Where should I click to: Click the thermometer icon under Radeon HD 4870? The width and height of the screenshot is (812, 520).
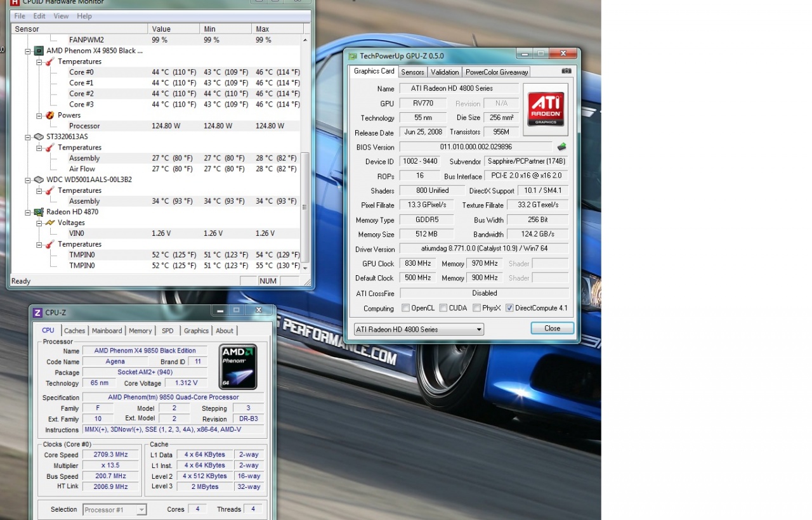(50, 244)
